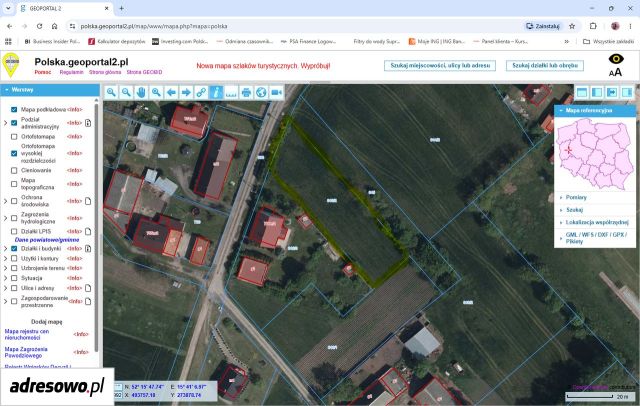Activate the hand pan tool

141,92
